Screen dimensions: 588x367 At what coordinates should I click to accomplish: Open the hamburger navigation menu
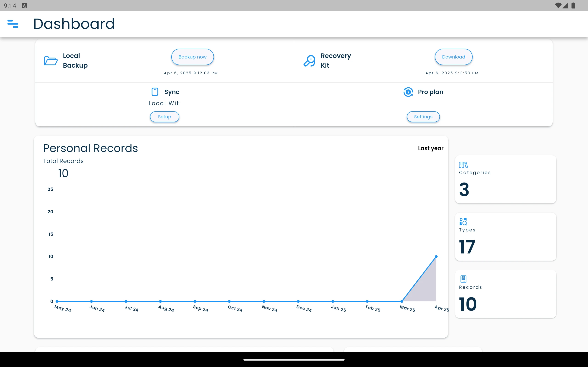click(13, 24)
